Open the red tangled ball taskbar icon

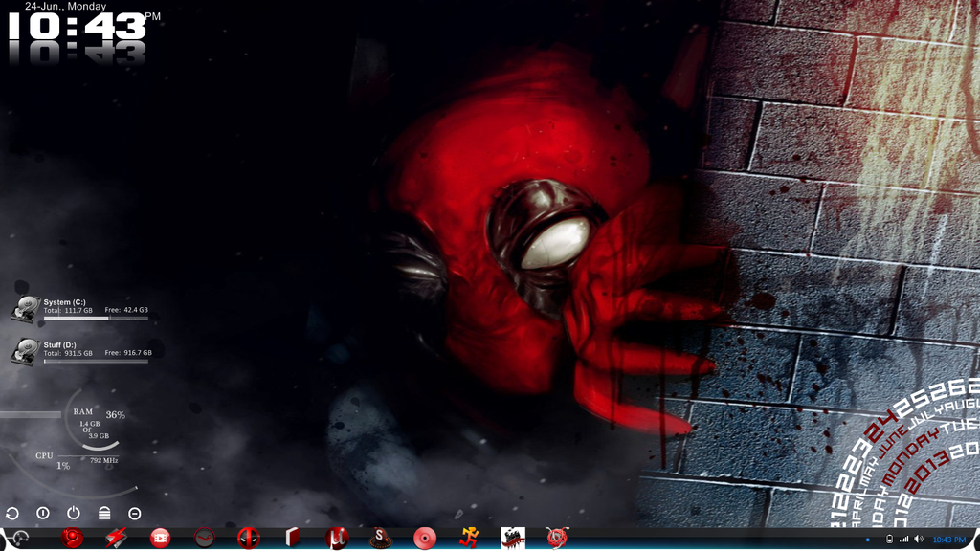557,538
